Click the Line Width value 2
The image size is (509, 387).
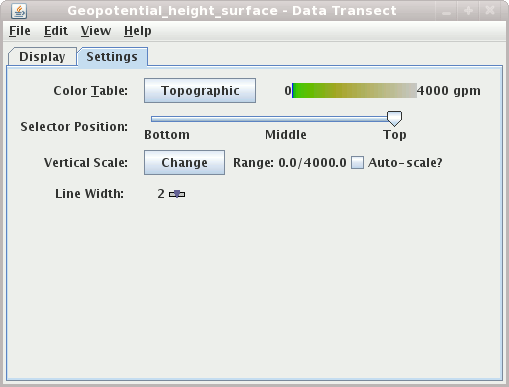pos(161,194)
